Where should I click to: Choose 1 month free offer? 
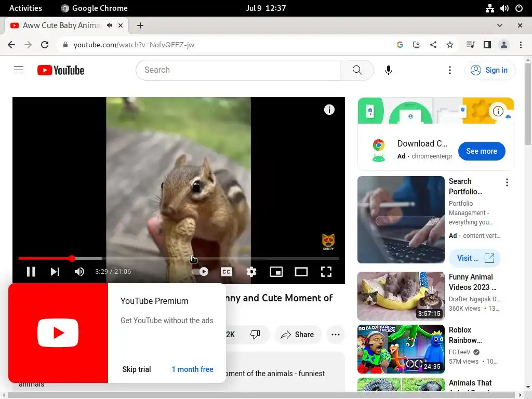point(192,369)
